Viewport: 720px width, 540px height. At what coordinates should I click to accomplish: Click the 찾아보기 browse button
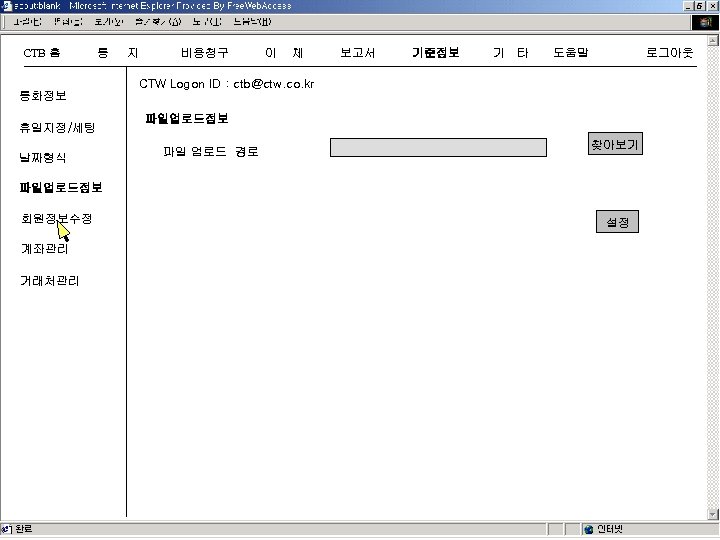pyautogui.click(x=615, y=144)
